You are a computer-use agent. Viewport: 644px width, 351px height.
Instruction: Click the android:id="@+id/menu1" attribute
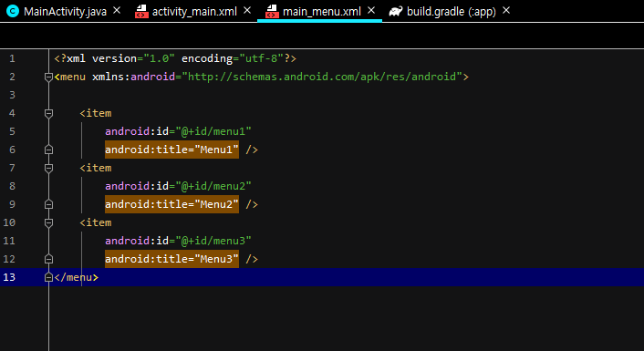coord(178,131)
